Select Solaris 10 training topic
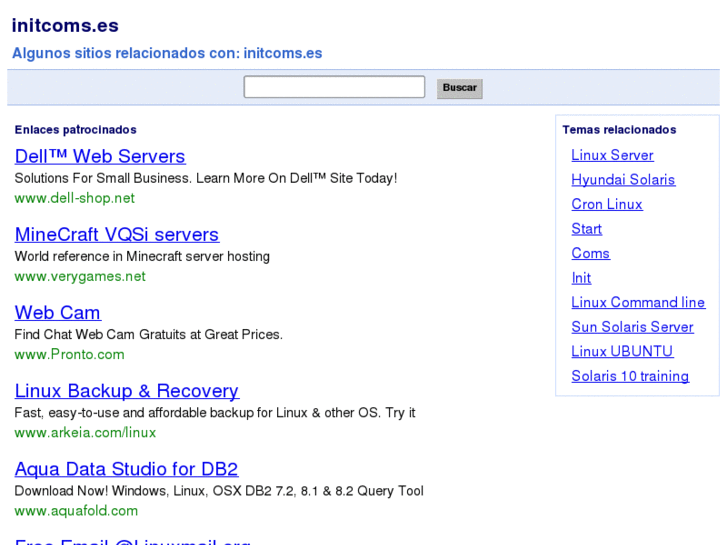 point(630,376)
